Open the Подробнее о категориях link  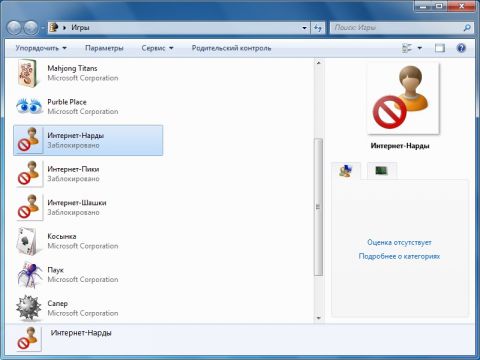coord(399,256)
